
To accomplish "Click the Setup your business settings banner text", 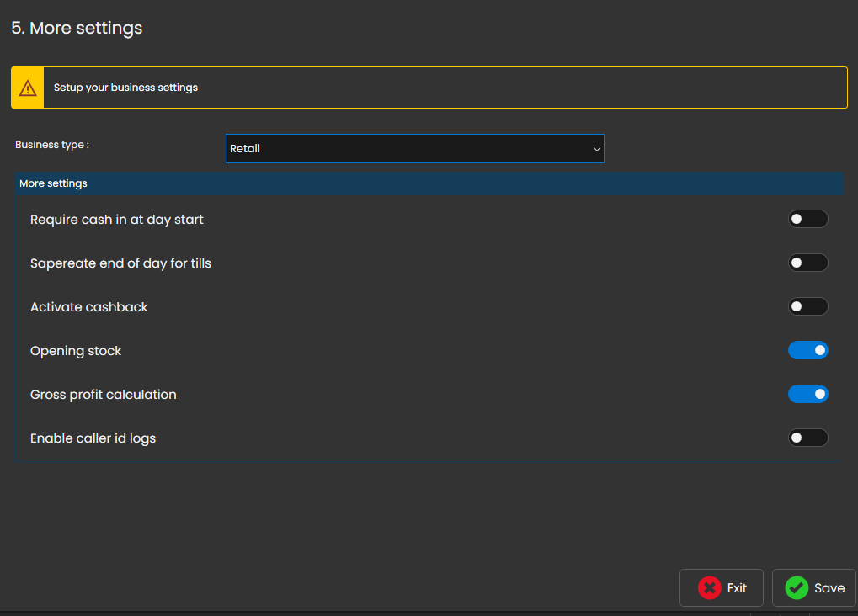I will click(x=125, y=88).
